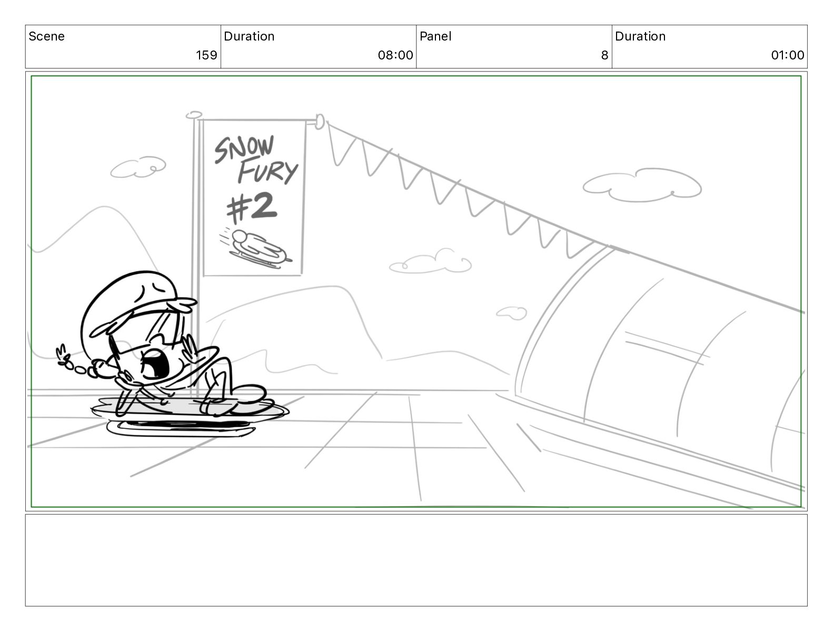Click the empty notes box below panel

point(416,560)
